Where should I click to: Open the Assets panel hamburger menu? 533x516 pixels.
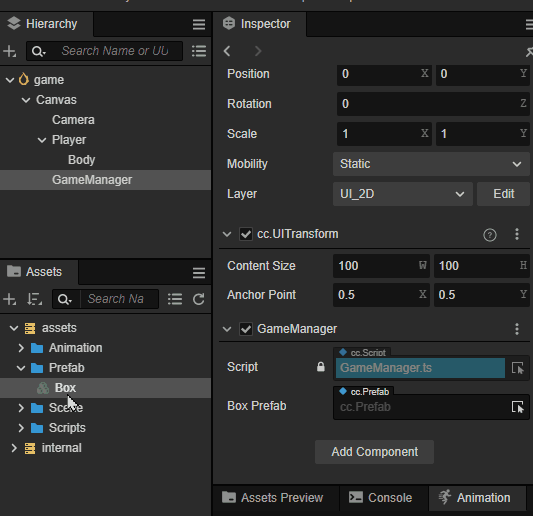[199, 273]
